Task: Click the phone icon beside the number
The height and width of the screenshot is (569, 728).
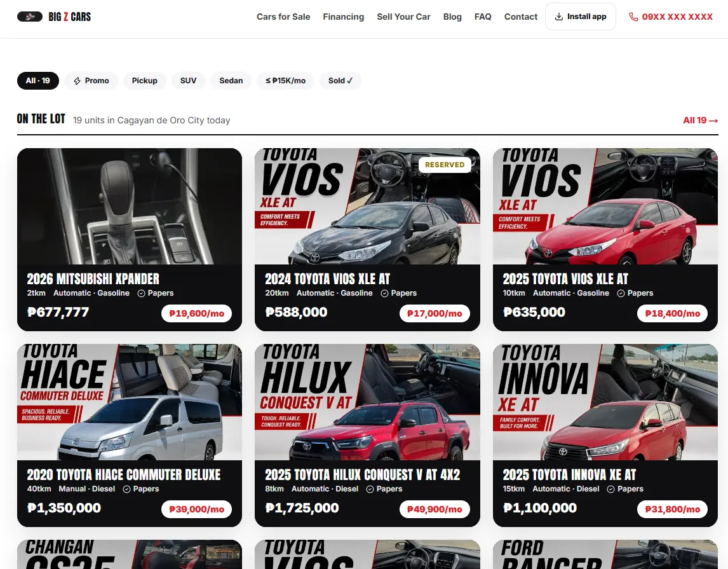Action: (x=633, y=17)
